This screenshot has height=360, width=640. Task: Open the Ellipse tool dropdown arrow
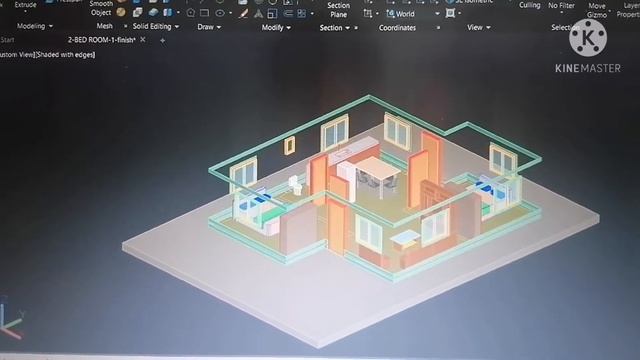click(x=231, y=13)
